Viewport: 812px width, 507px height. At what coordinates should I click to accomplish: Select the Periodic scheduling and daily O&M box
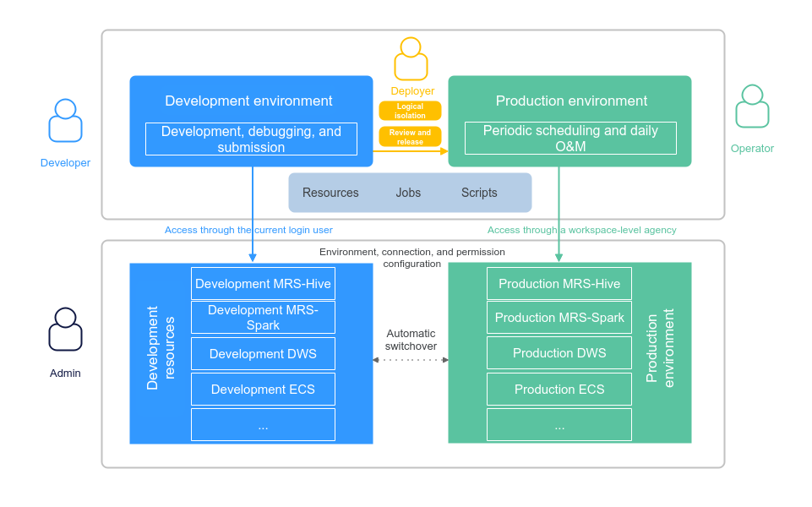click(x=570, y=139)
